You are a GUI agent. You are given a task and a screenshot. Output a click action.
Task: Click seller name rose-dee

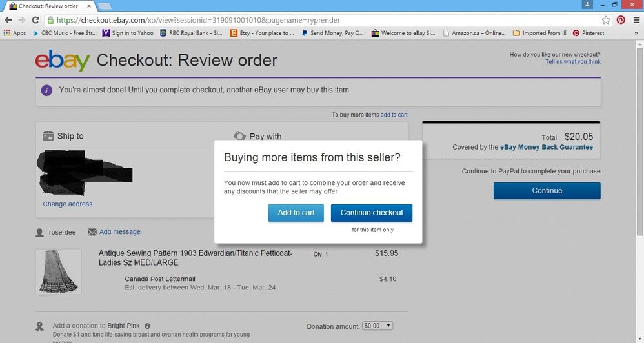point(63,232)
